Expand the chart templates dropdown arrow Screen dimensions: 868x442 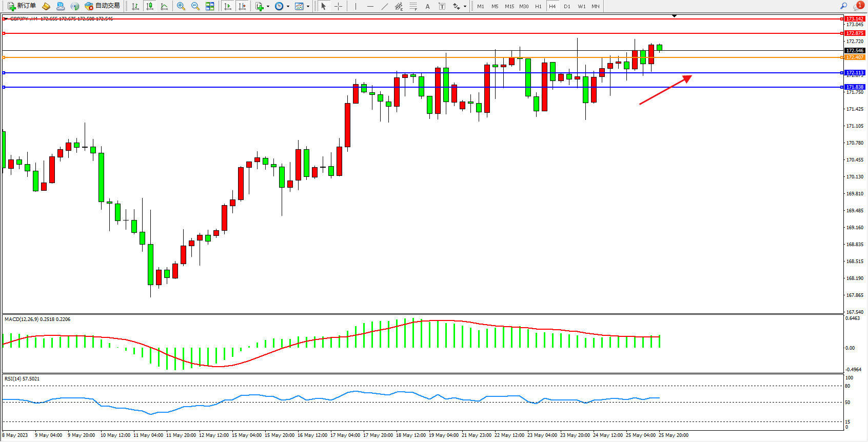click(x=308, y=7)
